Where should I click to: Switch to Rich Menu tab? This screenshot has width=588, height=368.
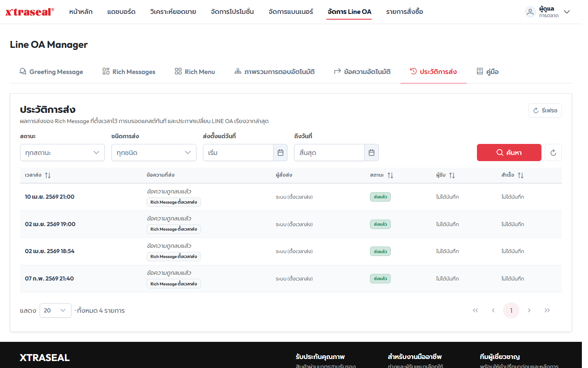195,72
